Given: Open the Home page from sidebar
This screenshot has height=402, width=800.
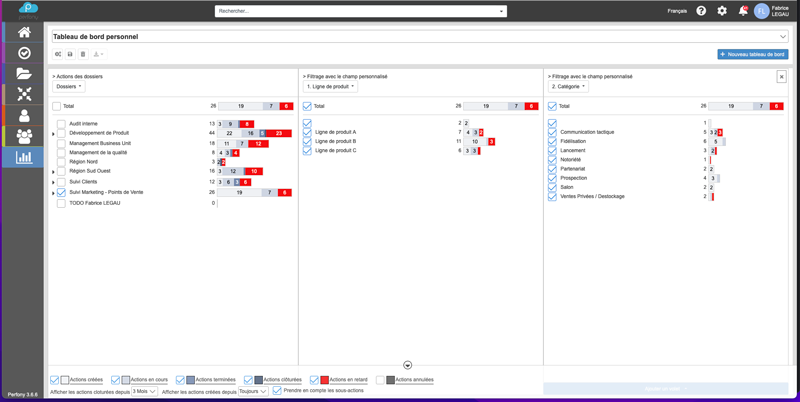Looking at the screenshot, I should [x=24, y=32].
